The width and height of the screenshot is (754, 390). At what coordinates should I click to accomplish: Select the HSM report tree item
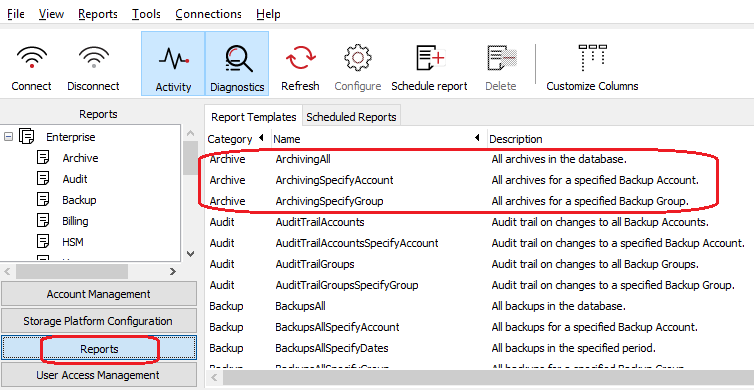[73, 242]
